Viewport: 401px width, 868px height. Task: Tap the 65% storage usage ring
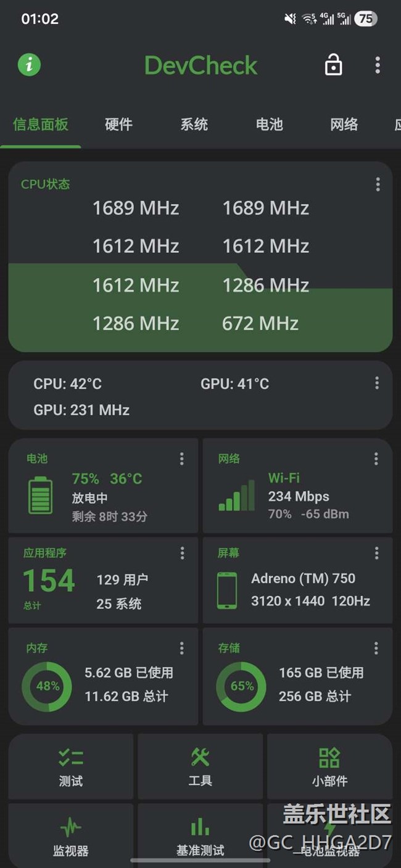[241, 686]
